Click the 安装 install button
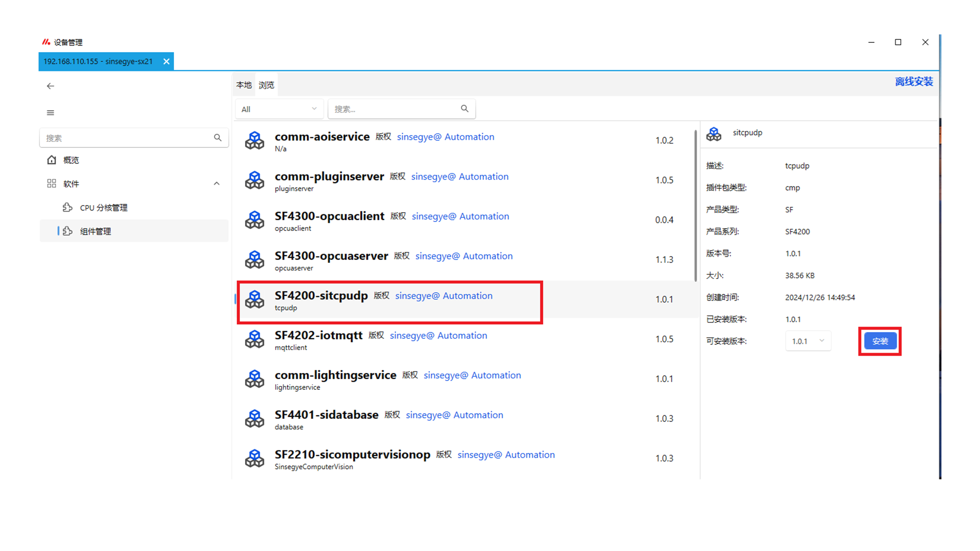Viewport: 980px width, 551px height. tap(879, 341)
